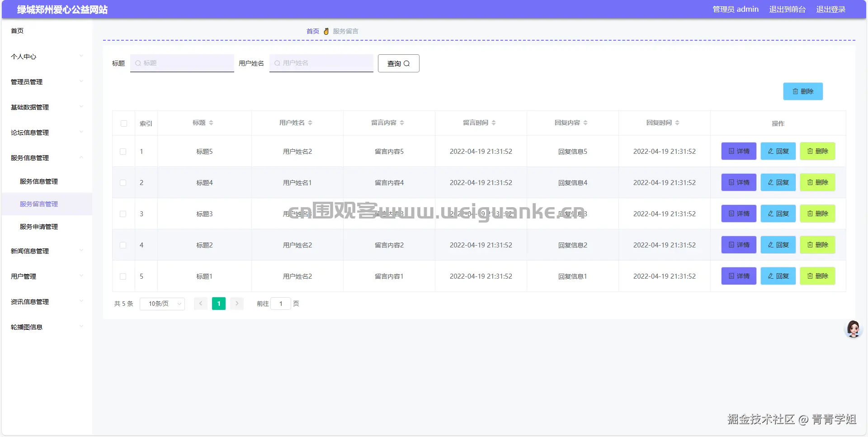Delete the 标题2 row

pyautogui.click(x=817, y=245)
